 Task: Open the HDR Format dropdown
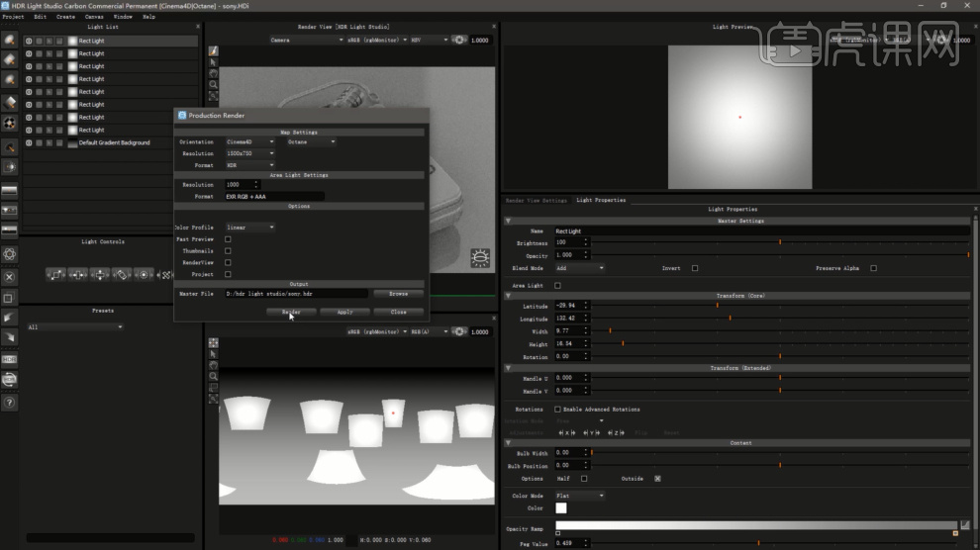click(250, 165)
